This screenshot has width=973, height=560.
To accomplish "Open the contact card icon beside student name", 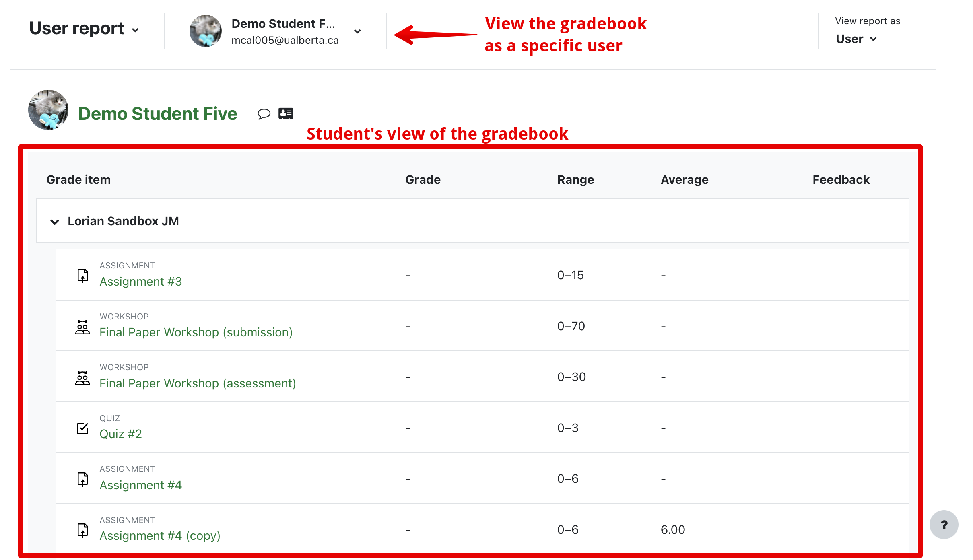I will coord(286,113).
